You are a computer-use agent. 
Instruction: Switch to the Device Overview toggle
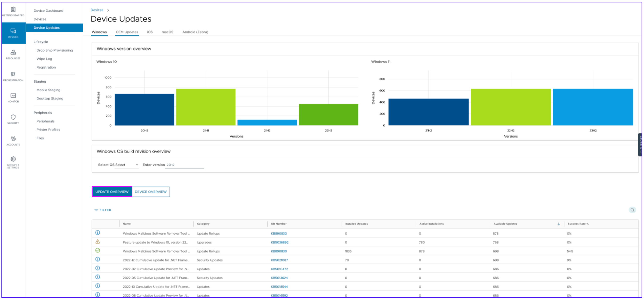pos(151,192)
